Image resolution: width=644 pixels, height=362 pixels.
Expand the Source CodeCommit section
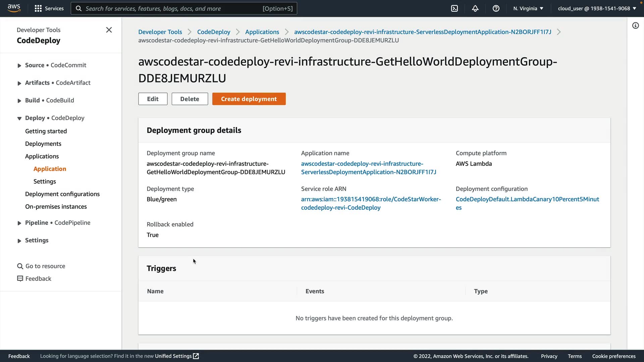[19, 66]
